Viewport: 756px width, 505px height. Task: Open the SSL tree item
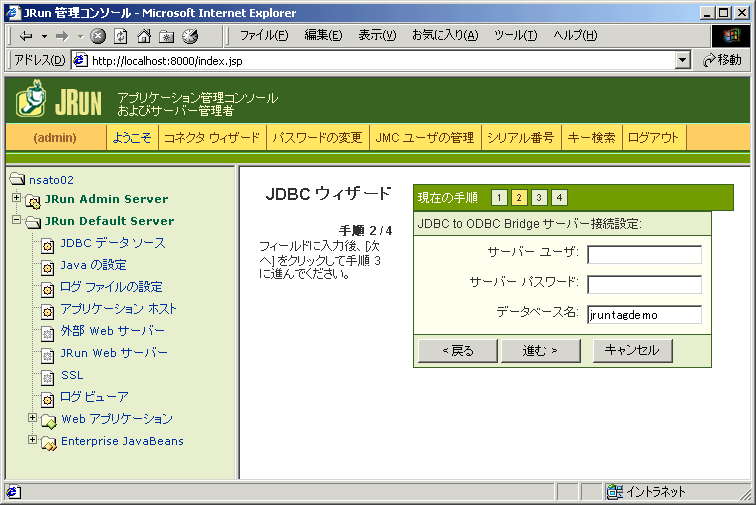pos(72,375)
